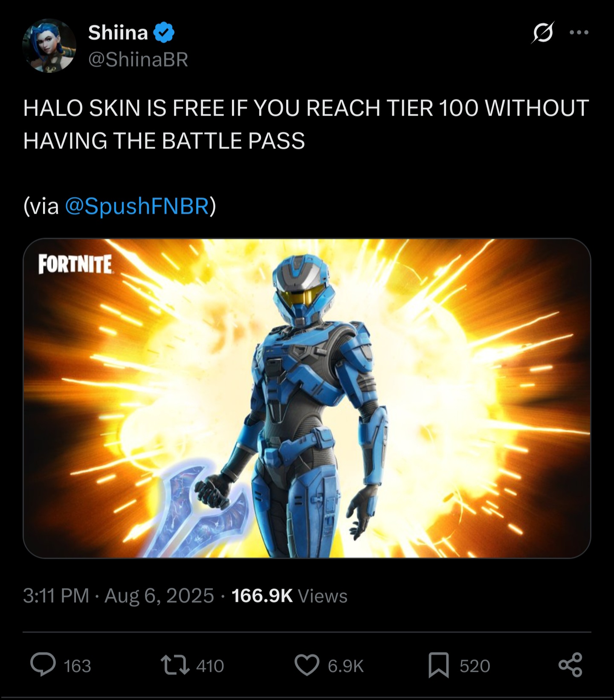Open the three-dot more options menu
This screenshot has height=700, width=614.
pyautogui.click(x=579, y=32)
